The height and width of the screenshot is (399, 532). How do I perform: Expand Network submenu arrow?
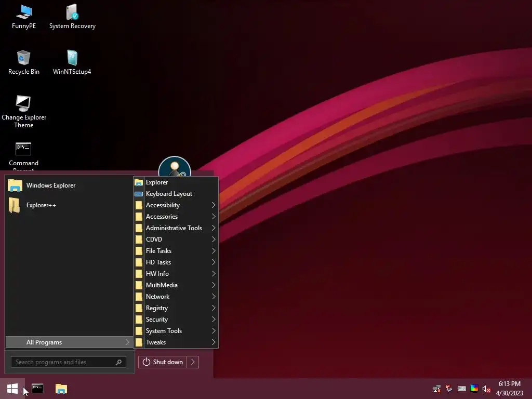pos(214,297)
